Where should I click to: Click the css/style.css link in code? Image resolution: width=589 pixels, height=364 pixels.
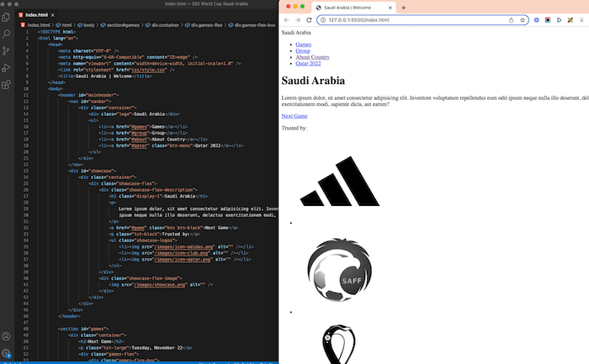149,70
